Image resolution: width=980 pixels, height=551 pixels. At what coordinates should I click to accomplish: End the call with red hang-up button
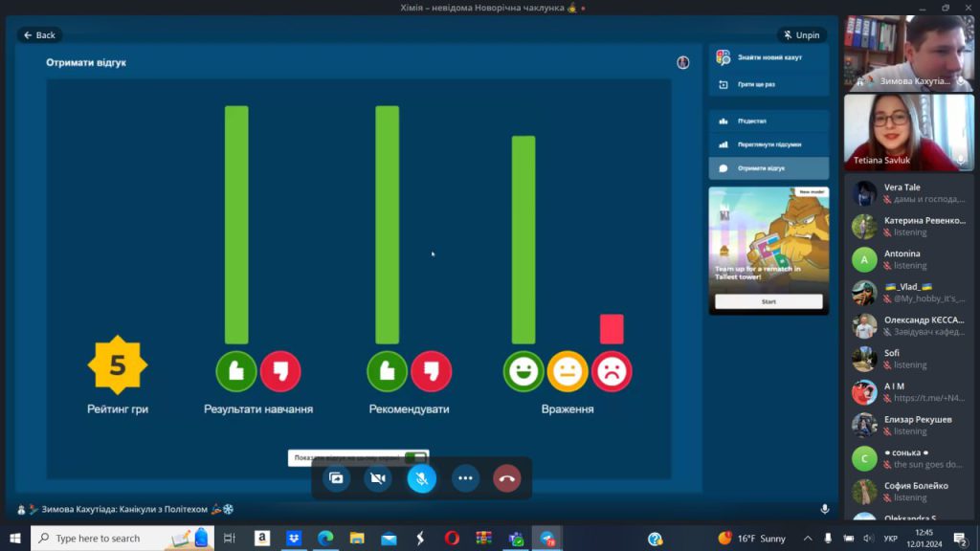pos(507,477)
